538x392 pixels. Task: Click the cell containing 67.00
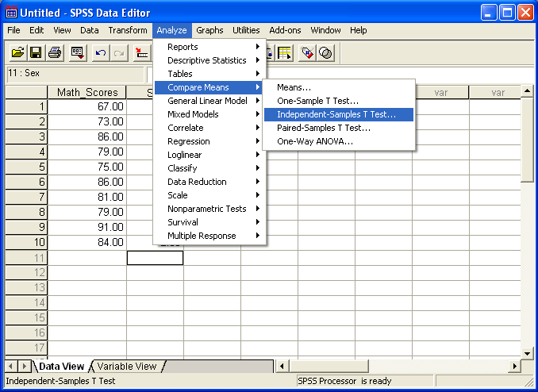[x=86, y=106]
